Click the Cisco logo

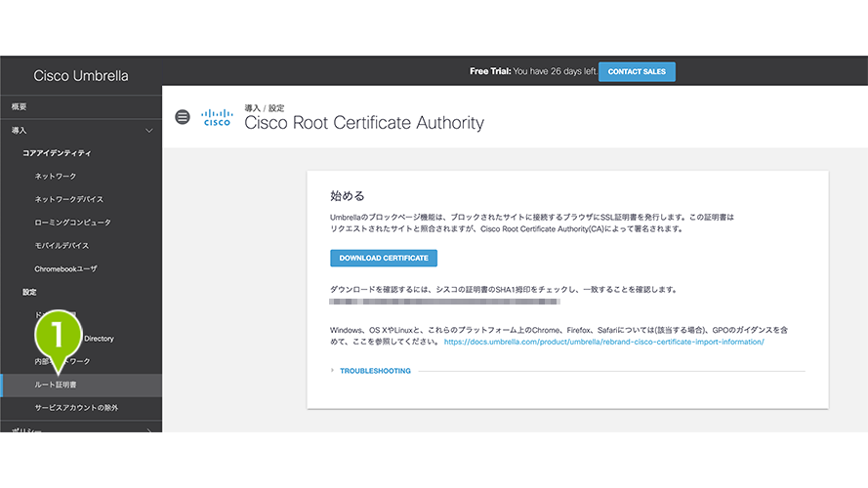click(217, 117)
